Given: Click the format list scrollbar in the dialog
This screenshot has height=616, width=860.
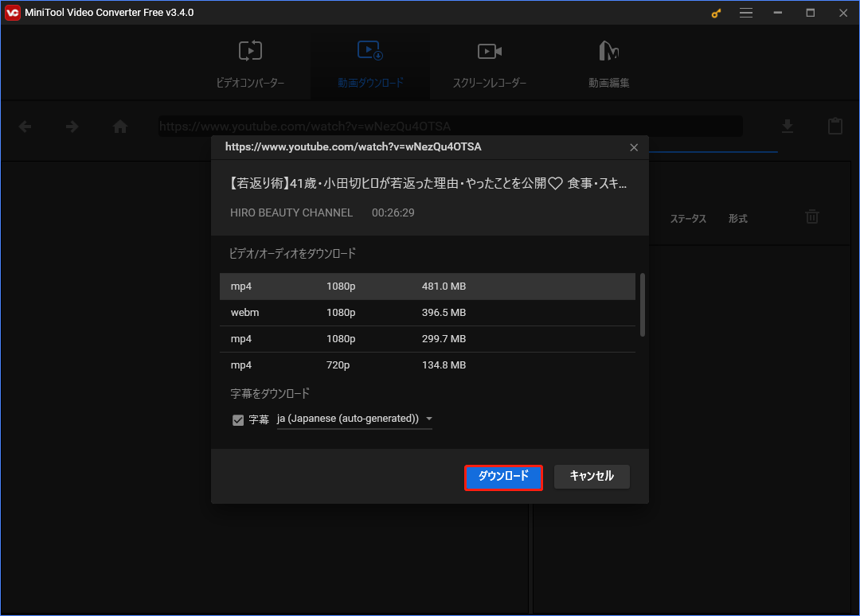Looking at the screenshot, I should [643, 305].
